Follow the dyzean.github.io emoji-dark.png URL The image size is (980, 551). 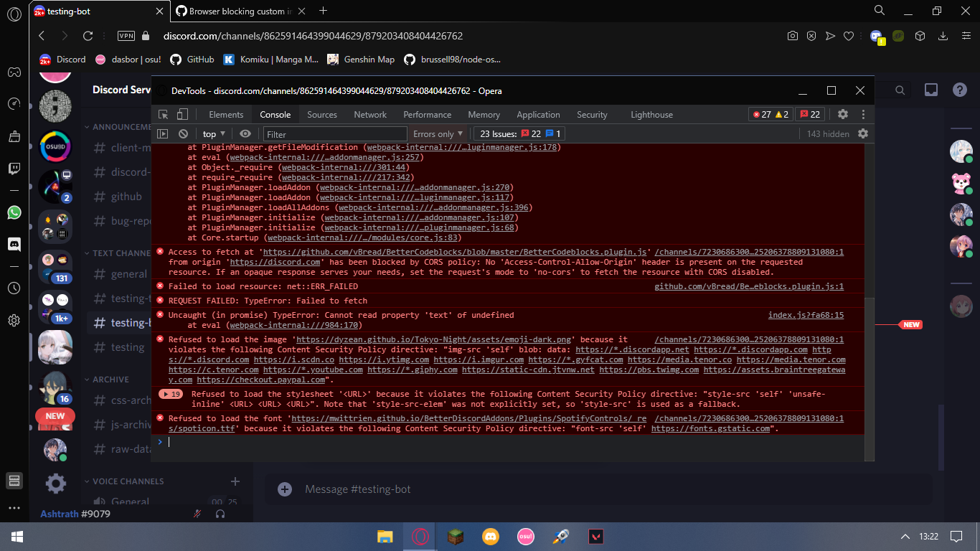pyautogui.click(x=433, y=339)
